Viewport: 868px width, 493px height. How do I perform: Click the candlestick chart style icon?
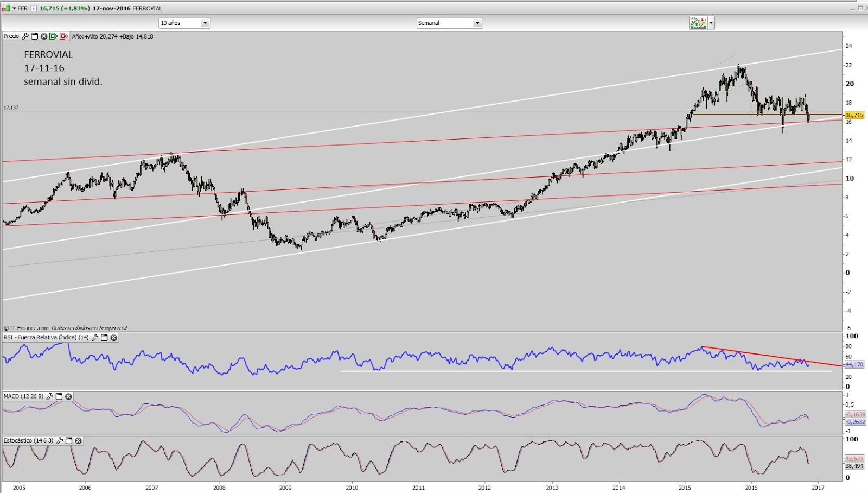click(x=6, y=8)
